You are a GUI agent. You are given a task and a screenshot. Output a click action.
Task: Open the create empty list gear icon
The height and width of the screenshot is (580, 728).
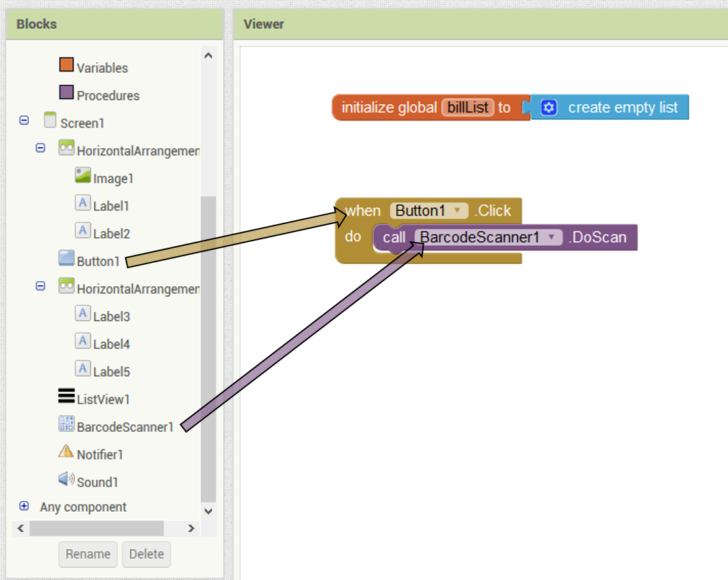click(x=549, y=107)
